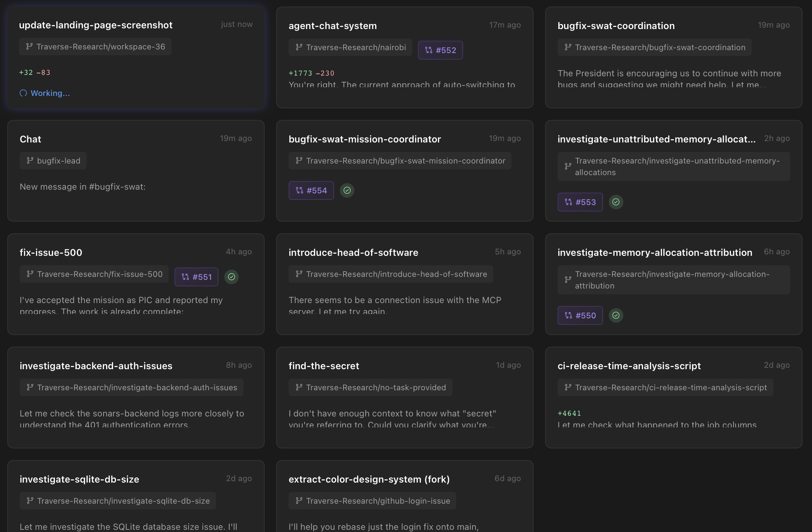Viewport: 812px width, 532px height.
Task: Open the Chat session card
Action: pos(136,171)
